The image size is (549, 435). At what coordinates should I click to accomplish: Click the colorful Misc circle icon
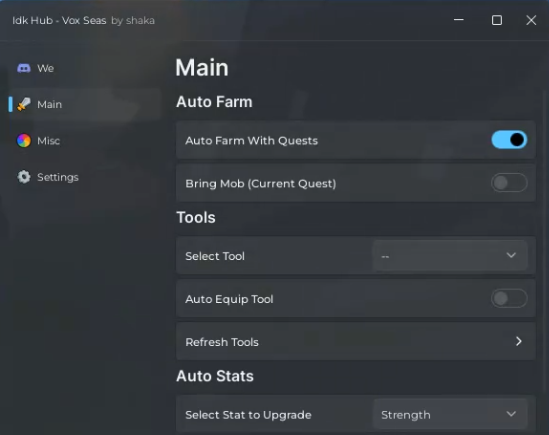pyautogui.click(x=24, y=141)
